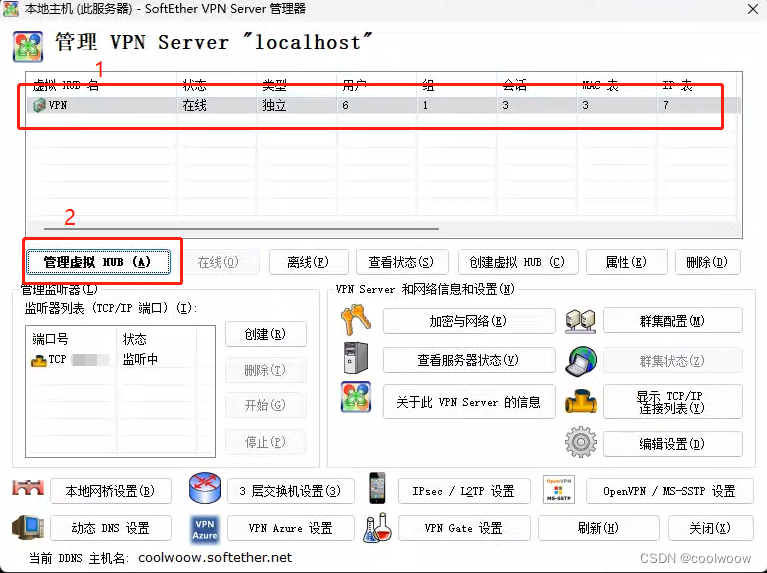Click the 刷新(H) button
Viewport: 767px width, 573px height.
pyautogui.click(x=599, y=528)
